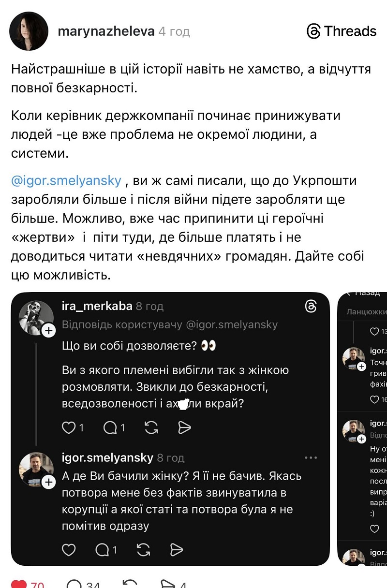
Task: Follow ira_merkaba using the avatar plus badge
Action: click(49, 330)
